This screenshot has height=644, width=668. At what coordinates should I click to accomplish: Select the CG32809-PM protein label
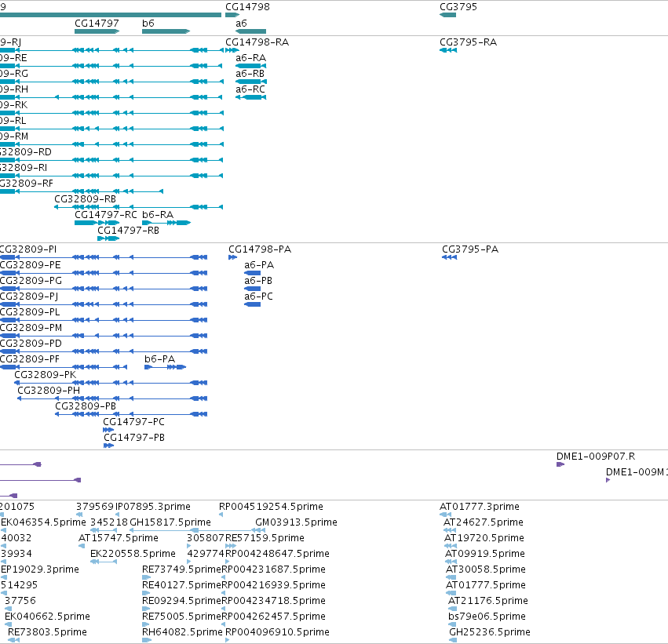click(x=31, y=328)
